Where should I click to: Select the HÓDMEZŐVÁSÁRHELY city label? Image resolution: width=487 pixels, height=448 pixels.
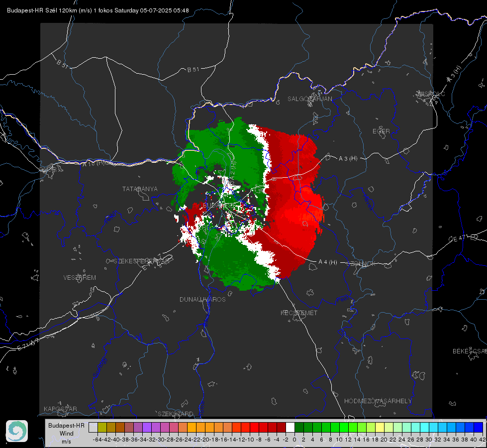pos(378,401)
